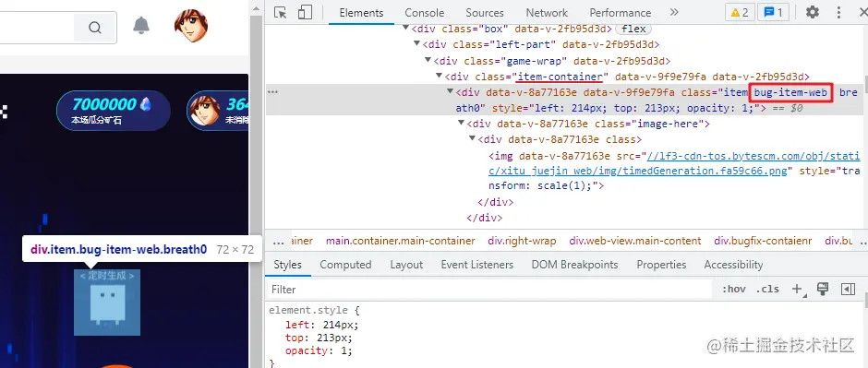This screenshot has width=868, height=368.
Task: Toggle the rendering emulations paintbrush icon
Action: coord(823,289)
